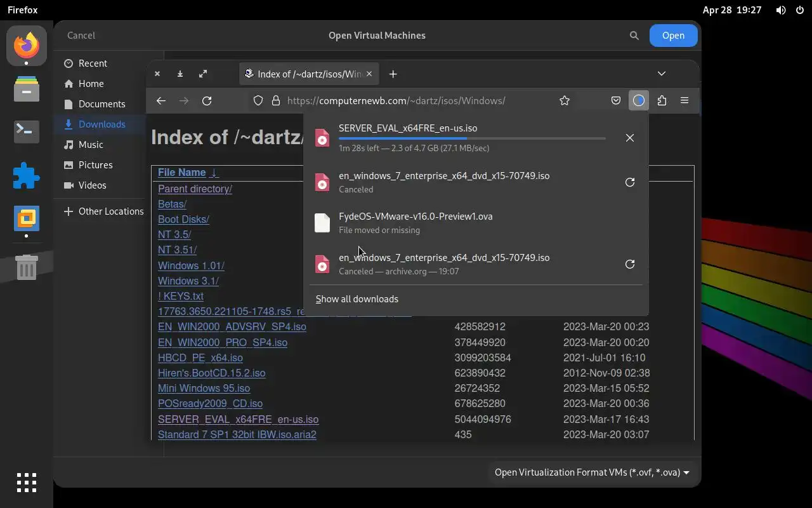
Task: Sort by File Name column arrow
Action: [x=214, y=173]
